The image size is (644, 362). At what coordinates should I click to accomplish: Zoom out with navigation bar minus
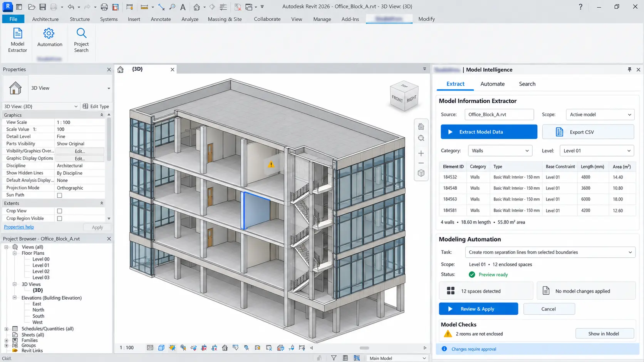[421, 163]
